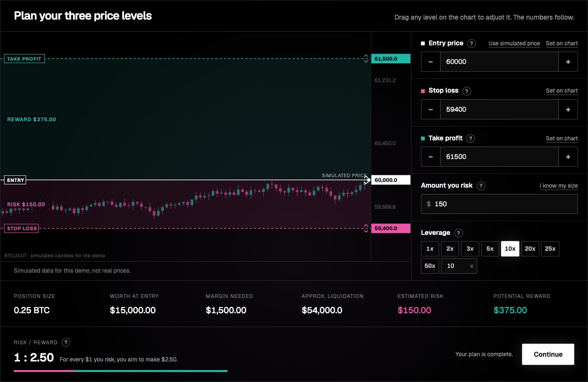Click Set on chart for Take profit
The image size is (588, 382).
(562, 138)
